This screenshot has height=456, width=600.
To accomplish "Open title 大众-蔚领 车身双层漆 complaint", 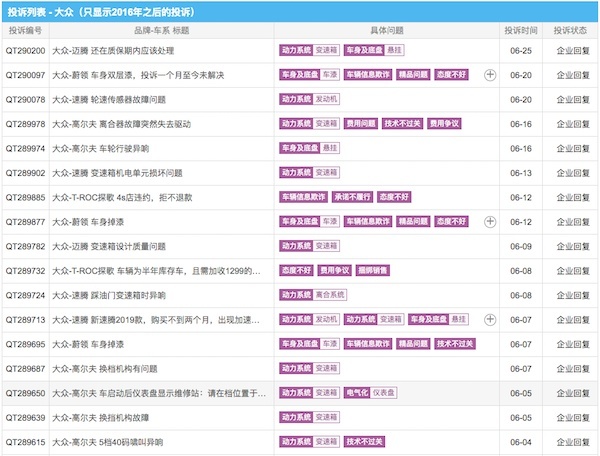I will pos(138,75).
